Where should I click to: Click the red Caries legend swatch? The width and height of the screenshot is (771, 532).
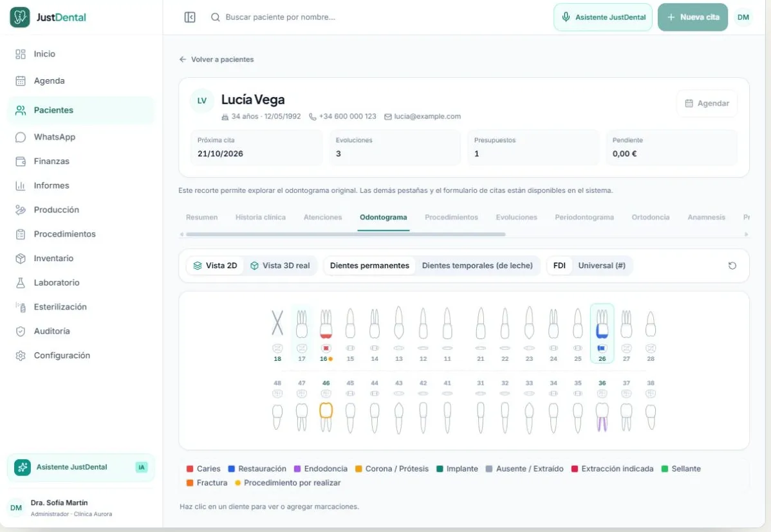point(190,469)
